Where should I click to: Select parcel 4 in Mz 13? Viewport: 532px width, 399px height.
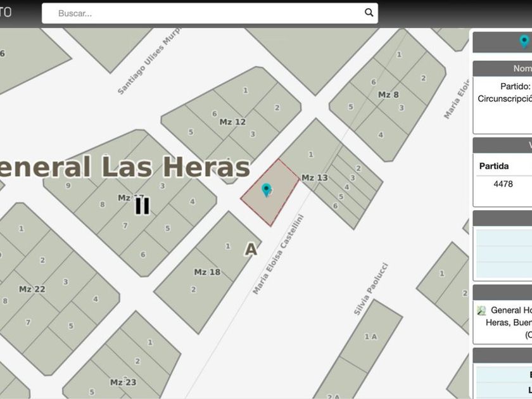[x=347, y=187]
